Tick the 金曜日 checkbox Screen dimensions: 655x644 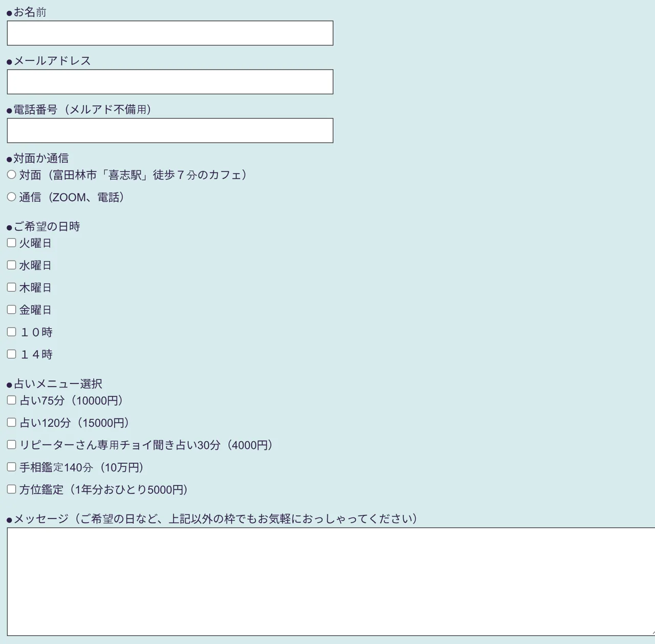(11, 310)
